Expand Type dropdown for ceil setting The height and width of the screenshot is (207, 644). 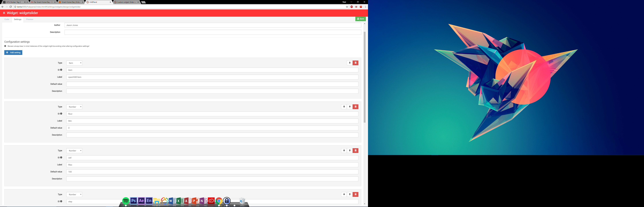click(x=74, y=151)
